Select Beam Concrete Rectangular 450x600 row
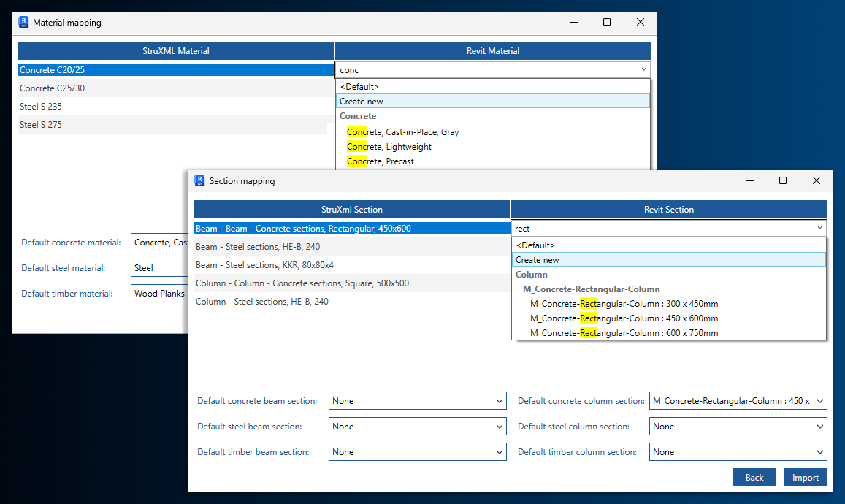Image resolution: width=845 pixels, height=504 pixels. 352,229
